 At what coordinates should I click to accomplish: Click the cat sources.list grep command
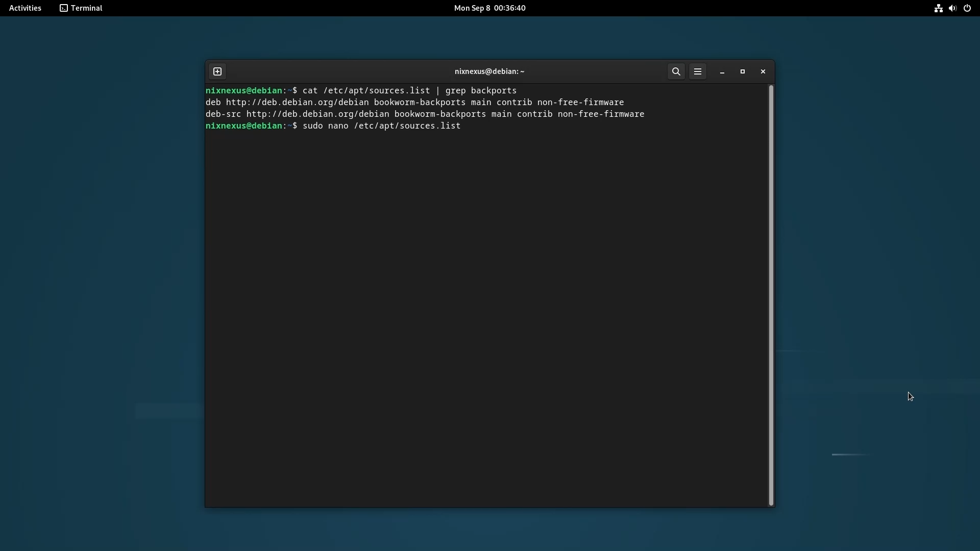(x=409, y=91)
